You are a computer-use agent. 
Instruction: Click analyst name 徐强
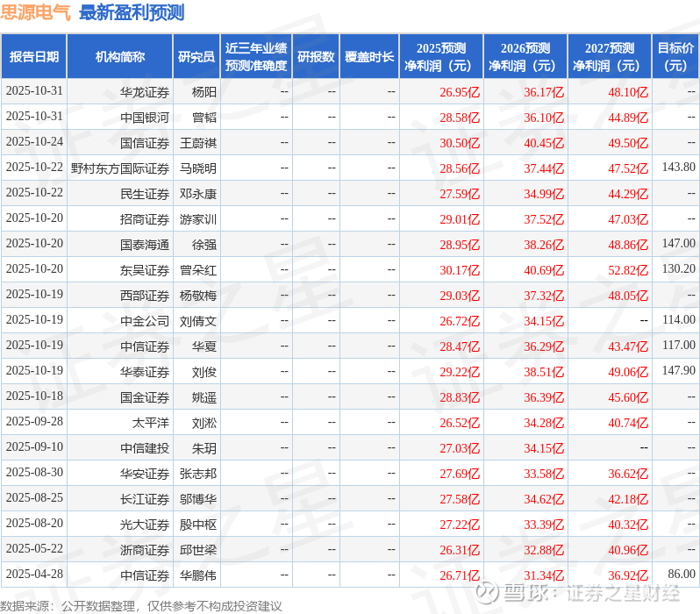[204, 245]
